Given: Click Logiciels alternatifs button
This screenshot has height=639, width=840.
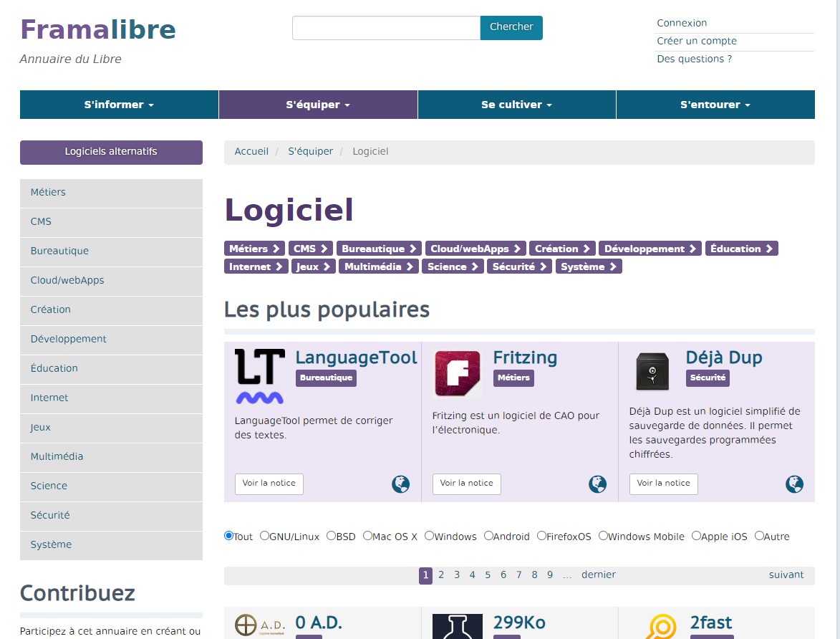Looking at the screenshot, I should tap(112, 153).
